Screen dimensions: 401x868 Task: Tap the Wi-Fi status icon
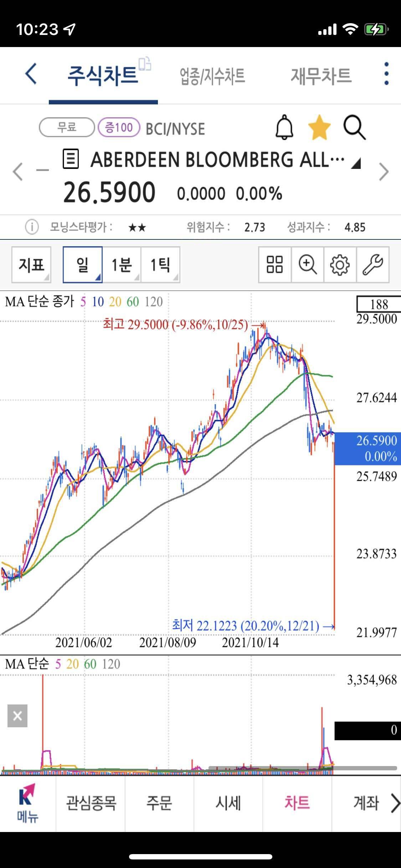350,29
